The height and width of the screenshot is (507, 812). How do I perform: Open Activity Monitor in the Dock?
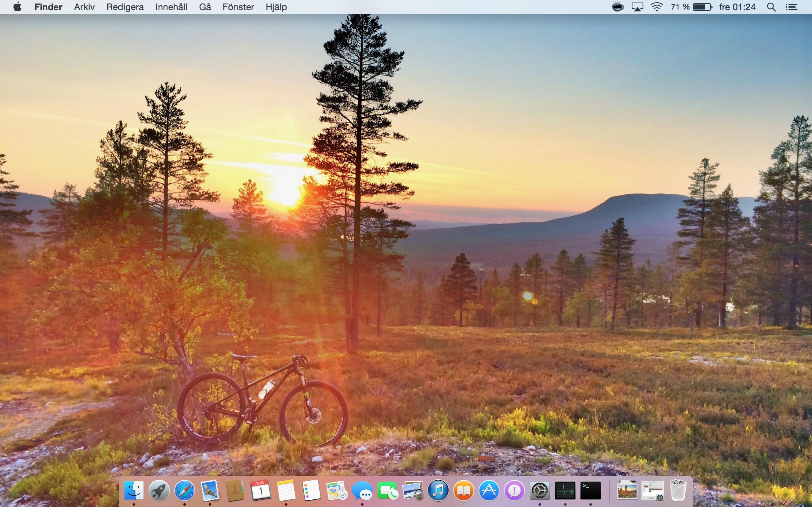[x=565, y=491]
